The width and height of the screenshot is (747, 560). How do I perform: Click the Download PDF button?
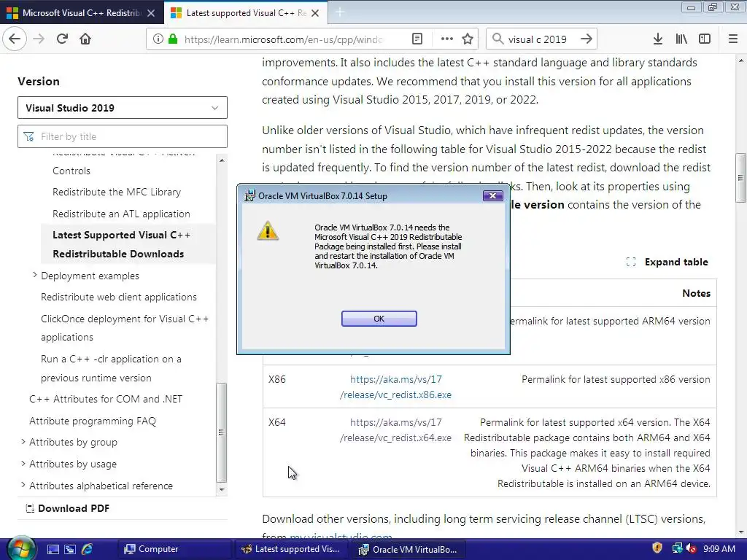(x=68, y=508)
